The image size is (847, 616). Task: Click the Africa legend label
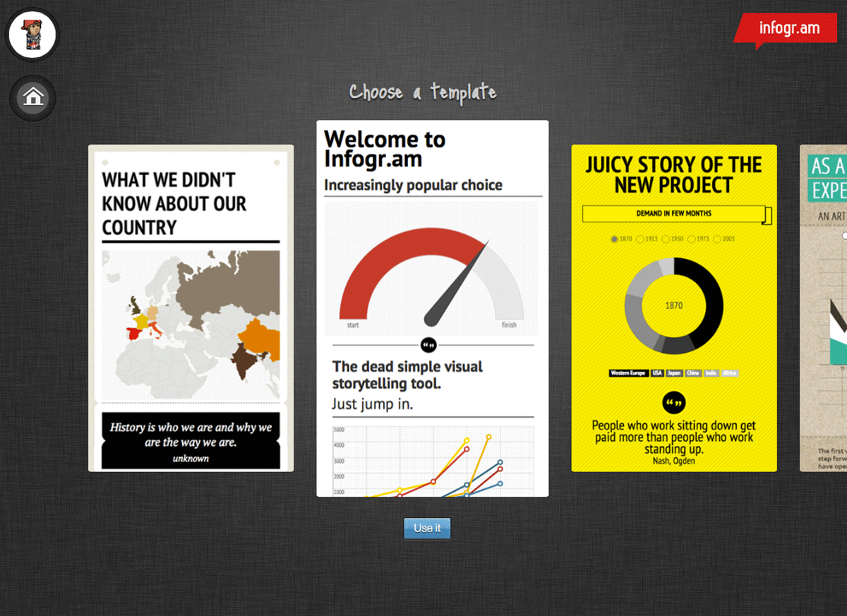730,373
